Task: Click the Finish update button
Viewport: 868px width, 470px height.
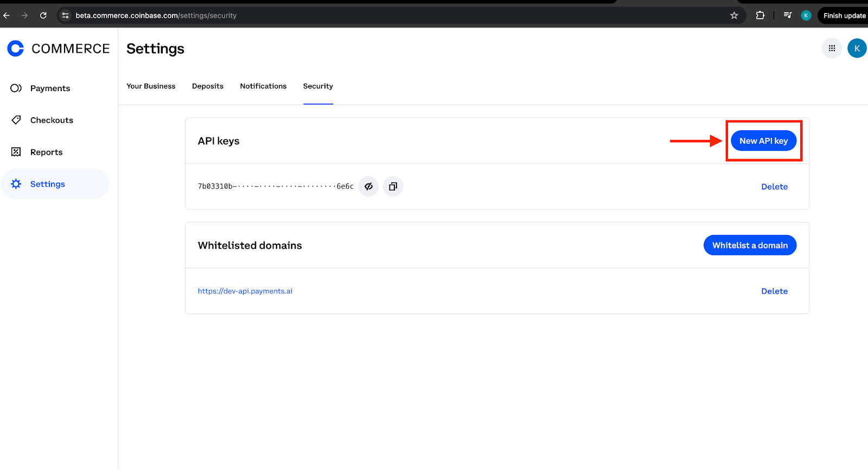Action: pyautogui.click(x=844, y=16)
